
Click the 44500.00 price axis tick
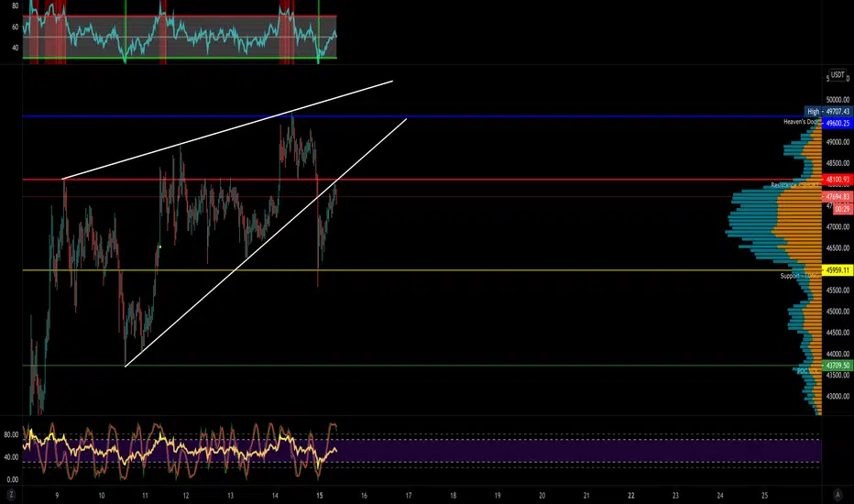point(838,333)
